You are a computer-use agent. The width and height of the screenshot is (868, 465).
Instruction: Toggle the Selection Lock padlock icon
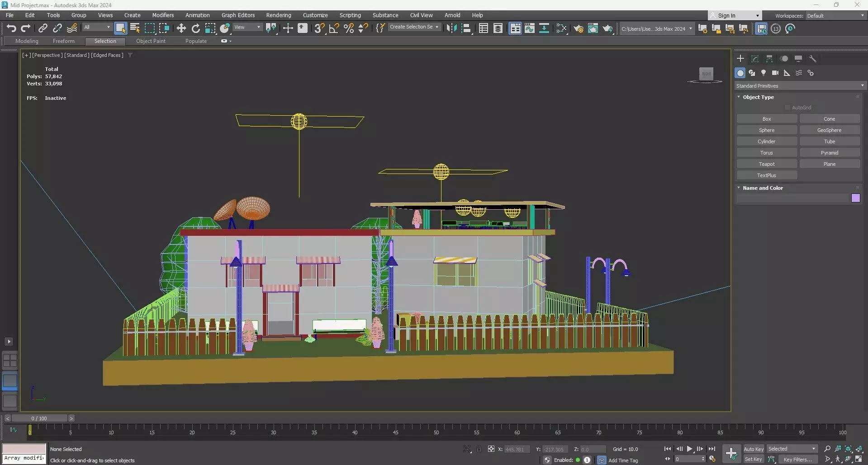point(479,449)
